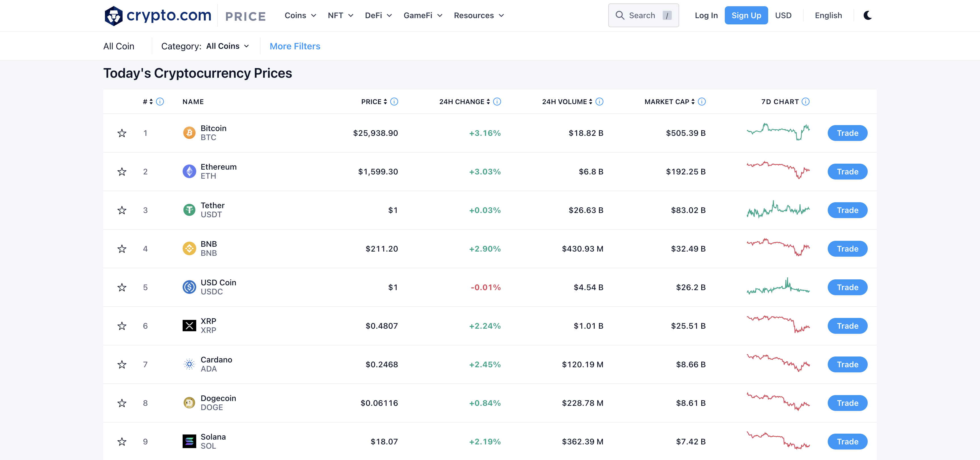Screen dimensions: 980x460
Task: Open More Filters
Action: pyautogui.click(x=295, y=46)
